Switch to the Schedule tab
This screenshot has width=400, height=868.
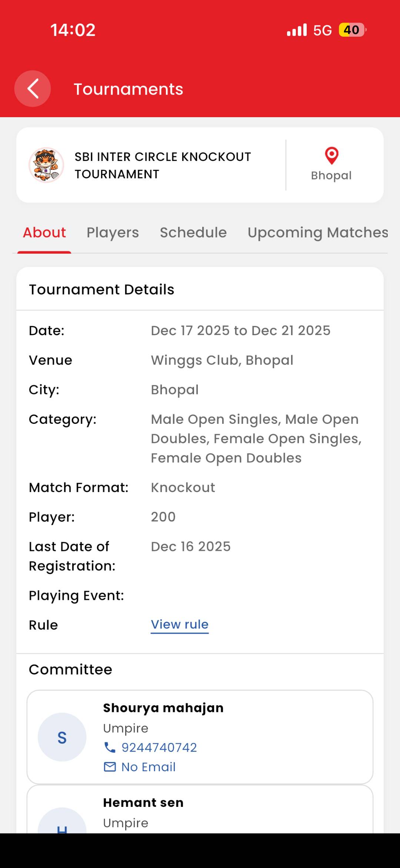pos(193,233)
